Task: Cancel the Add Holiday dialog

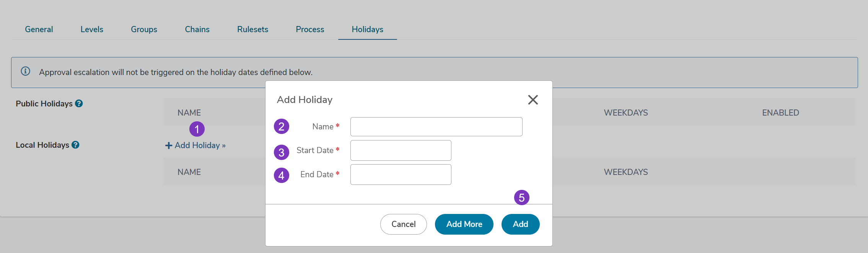Action: coord(404,224)
